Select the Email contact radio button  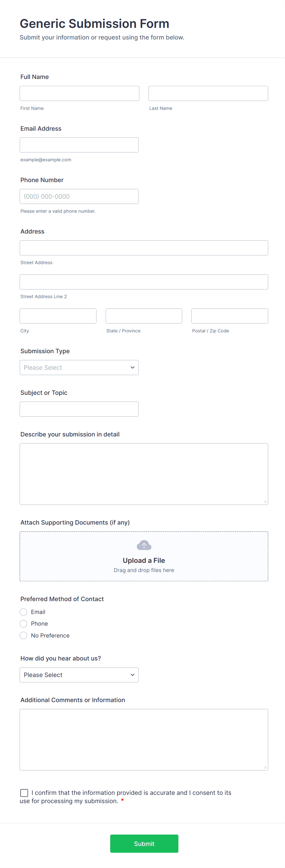(x=23, y=612)
